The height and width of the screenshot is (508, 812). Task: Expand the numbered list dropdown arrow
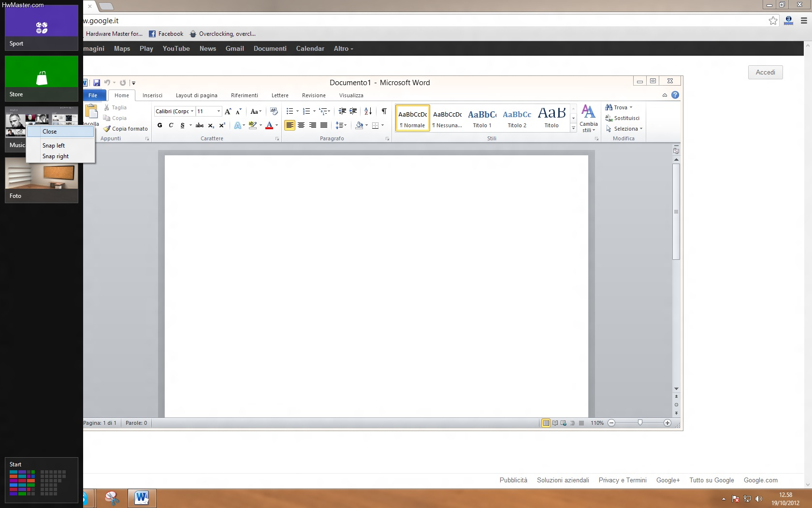(314, 111)
